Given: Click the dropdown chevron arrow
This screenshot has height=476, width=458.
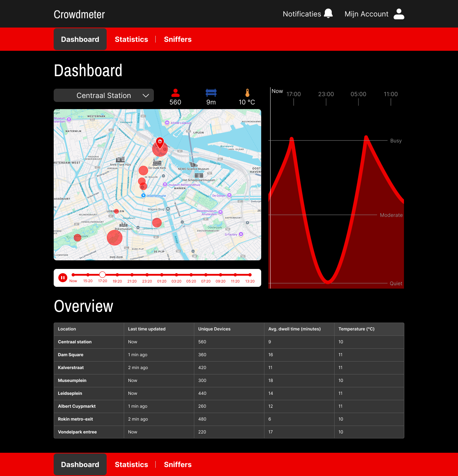Looking at the screenshot, I should tap(146, 95).
